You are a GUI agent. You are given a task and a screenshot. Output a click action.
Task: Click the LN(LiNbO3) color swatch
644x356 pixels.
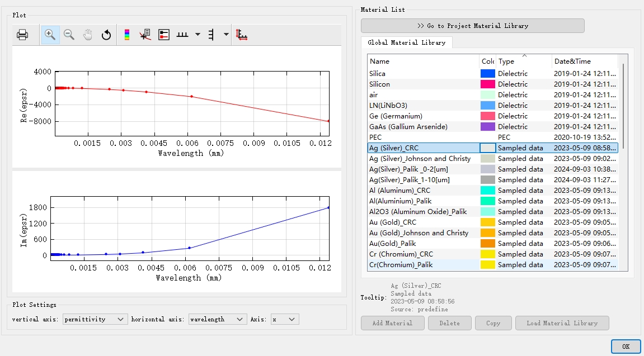click(488, 106)
